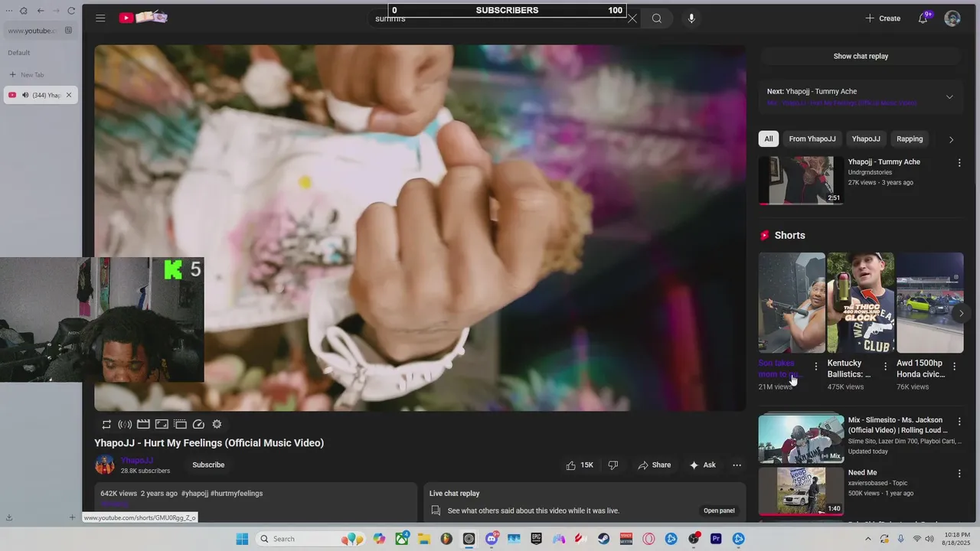Select the All filter chip

click(769, 139)
